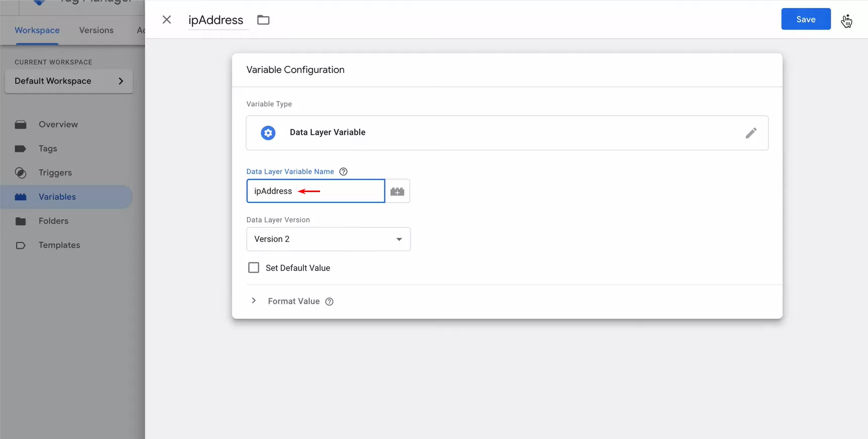This screenshot has height=439, width=868.
Task: Edit variable type with pencil icon
Action: pyautogui.click(x=751, y=133)
